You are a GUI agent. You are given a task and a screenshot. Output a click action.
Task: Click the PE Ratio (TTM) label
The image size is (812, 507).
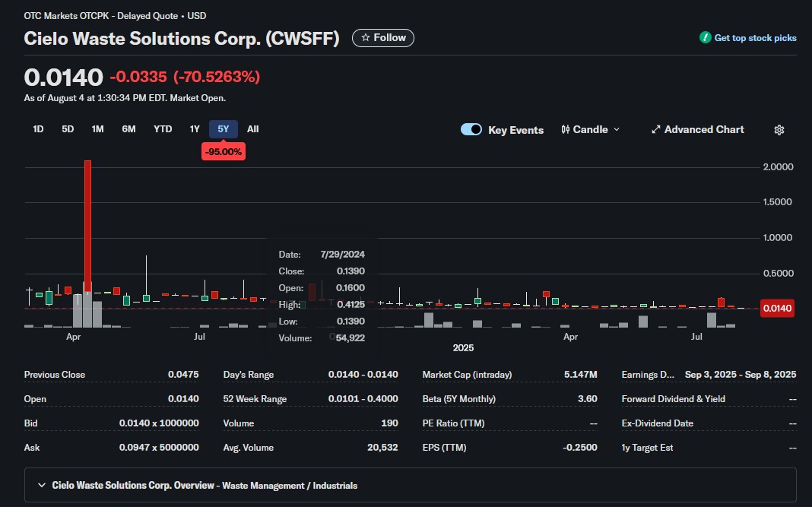point(454,423)
